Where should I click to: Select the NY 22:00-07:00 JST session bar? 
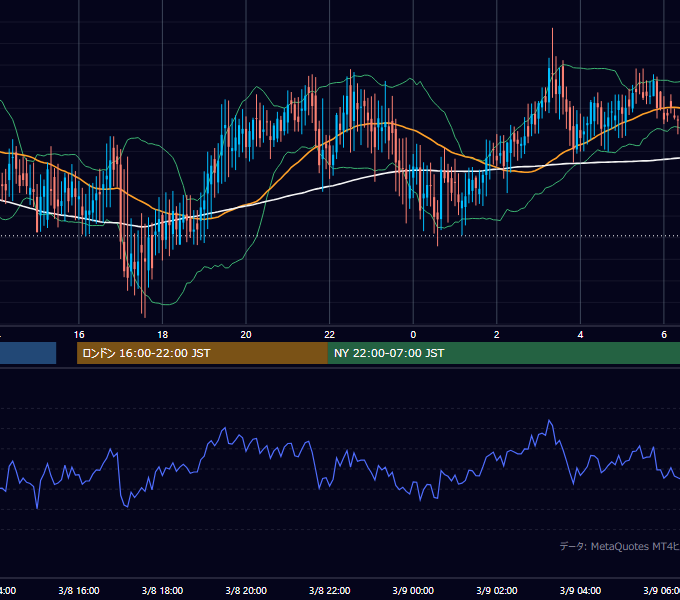(x=503, y=353)
